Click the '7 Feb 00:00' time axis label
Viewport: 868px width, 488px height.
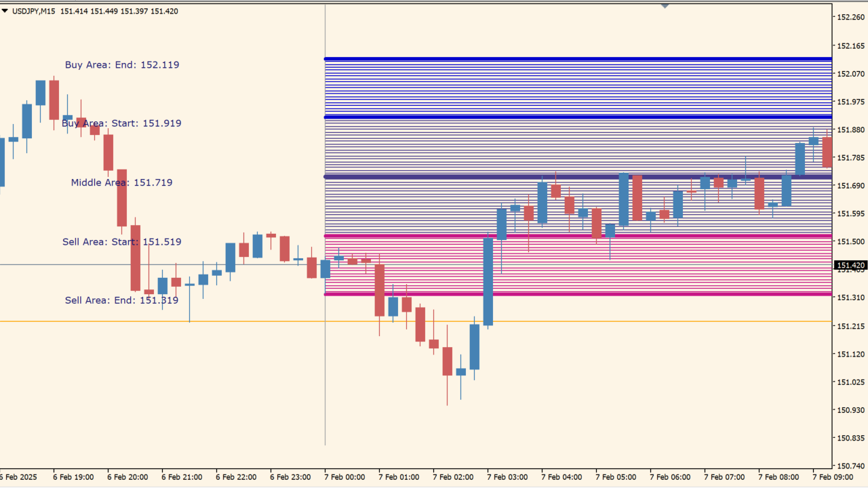[344, 477]
